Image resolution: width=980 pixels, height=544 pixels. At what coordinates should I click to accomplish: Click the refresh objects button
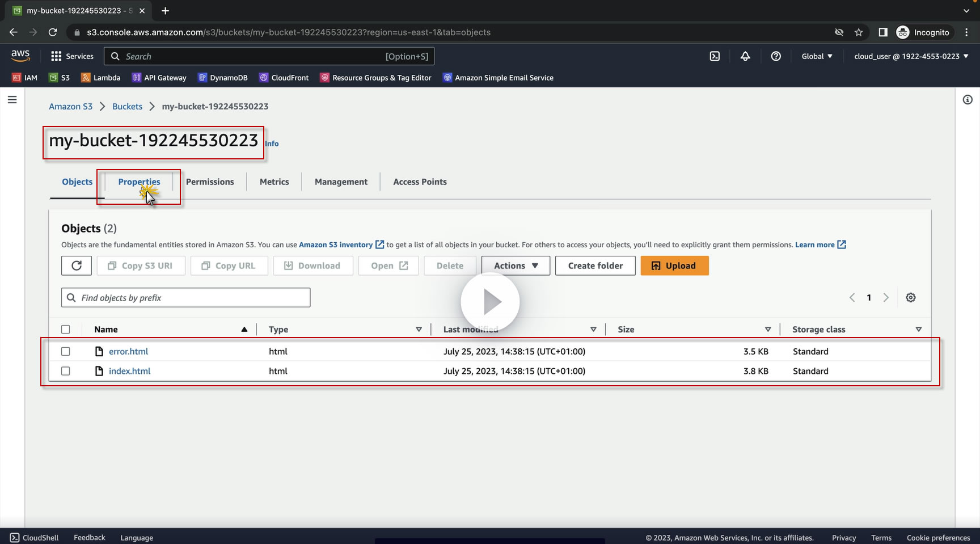pos(77,265)
